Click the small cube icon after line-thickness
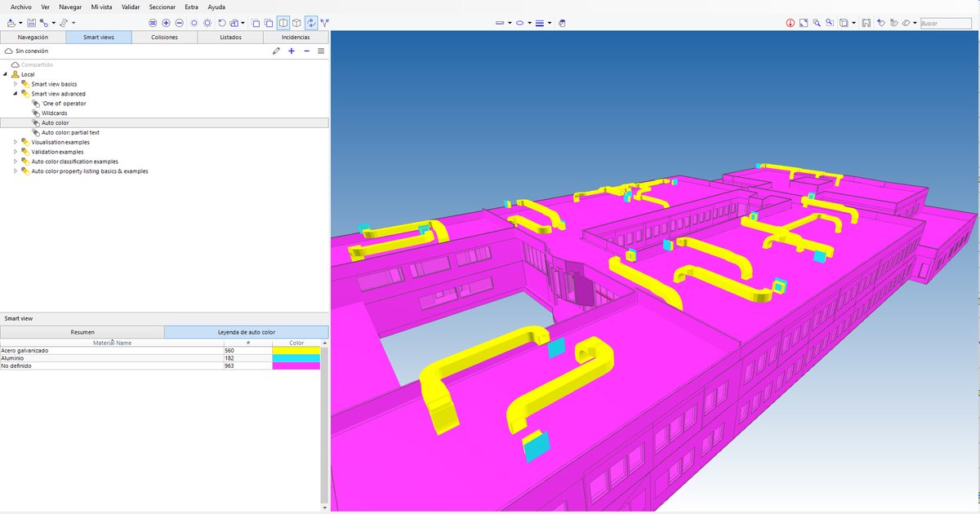980x514 pixels. 562,23
